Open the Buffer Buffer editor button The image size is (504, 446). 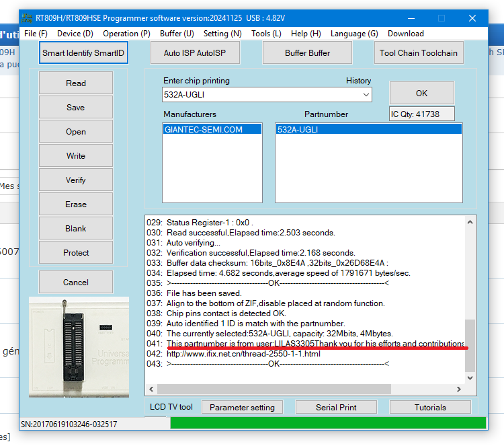point(307,53)
